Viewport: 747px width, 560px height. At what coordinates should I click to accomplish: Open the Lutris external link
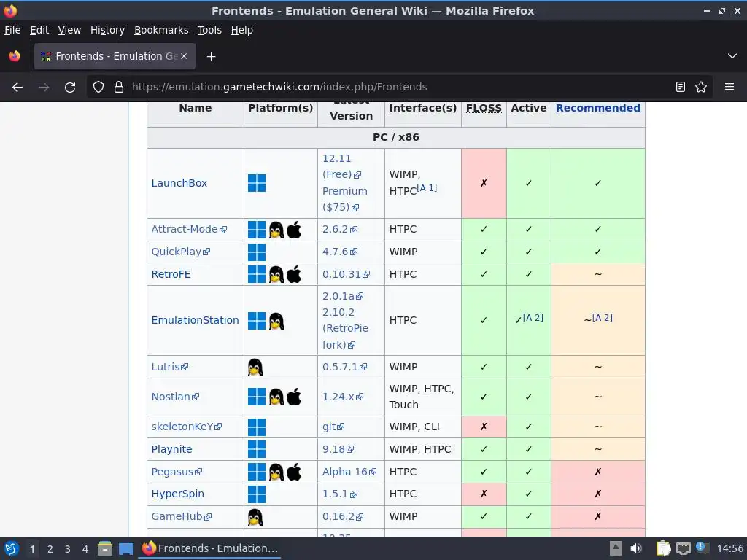(169, 367)
